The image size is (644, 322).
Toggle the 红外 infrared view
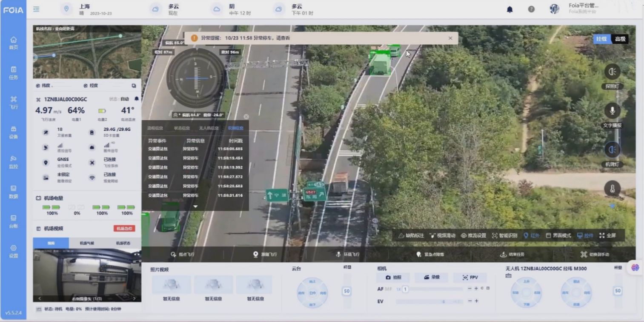click(x=531, y=236)
